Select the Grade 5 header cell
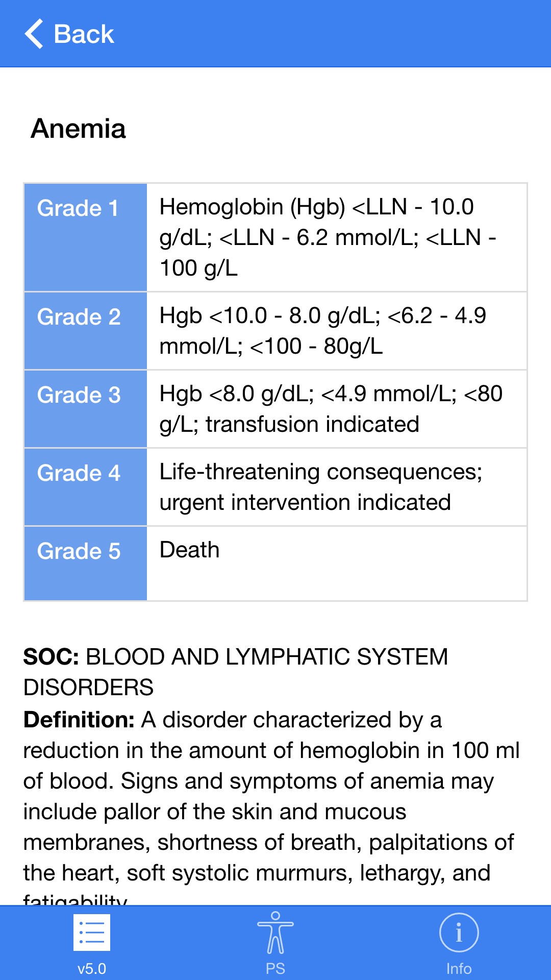 click(x=86, y=563)
